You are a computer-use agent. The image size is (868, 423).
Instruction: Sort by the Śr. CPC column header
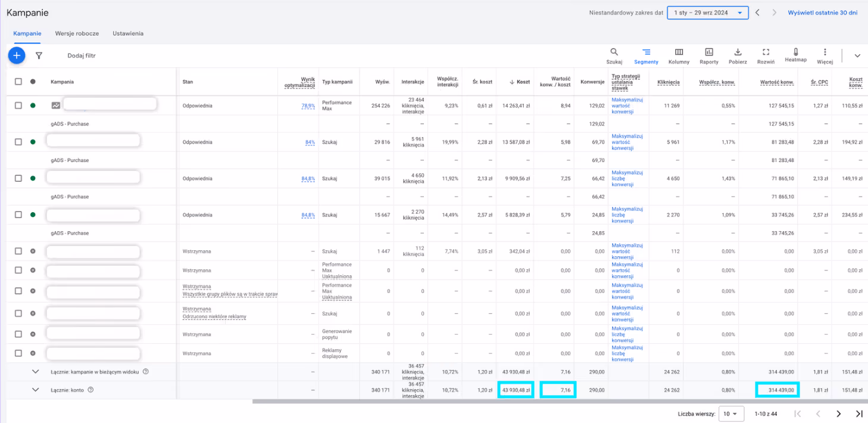point(819,82)
